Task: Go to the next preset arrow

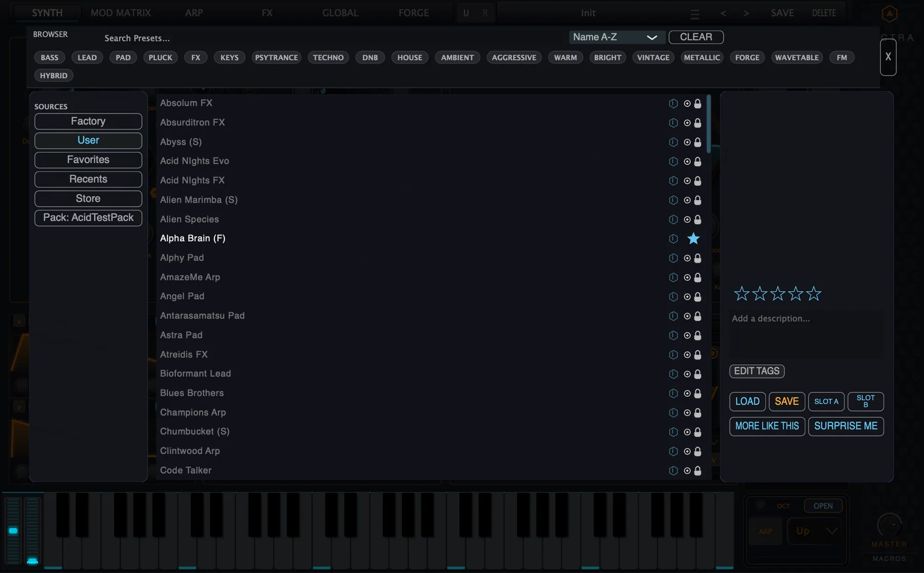Action: pos(746,13)
